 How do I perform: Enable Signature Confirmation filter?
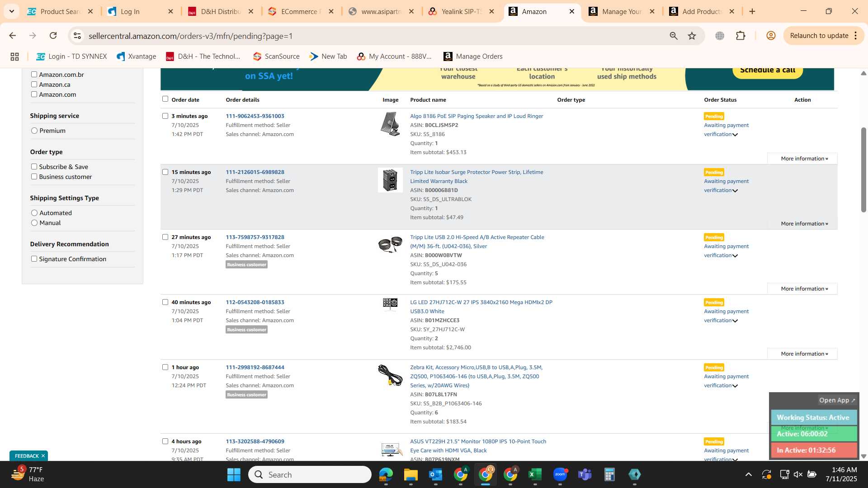pos(34,259)
